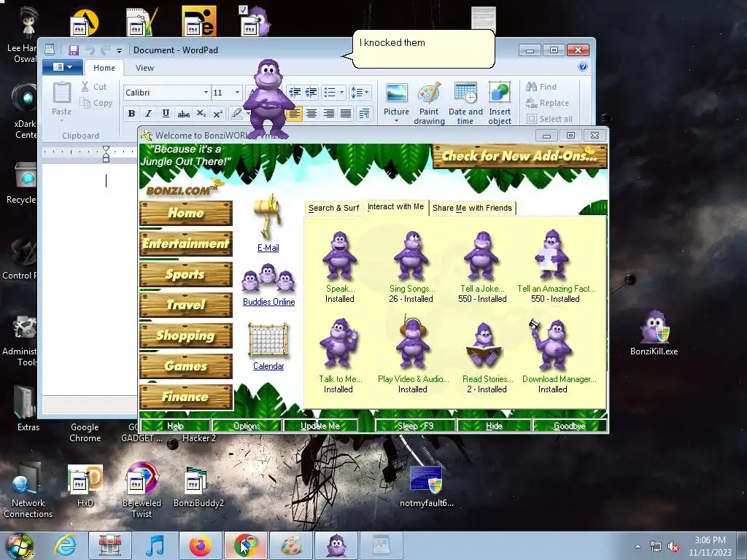
Task: Click the Update Me button
Action: pyautogui.click(x=320, y=426)
